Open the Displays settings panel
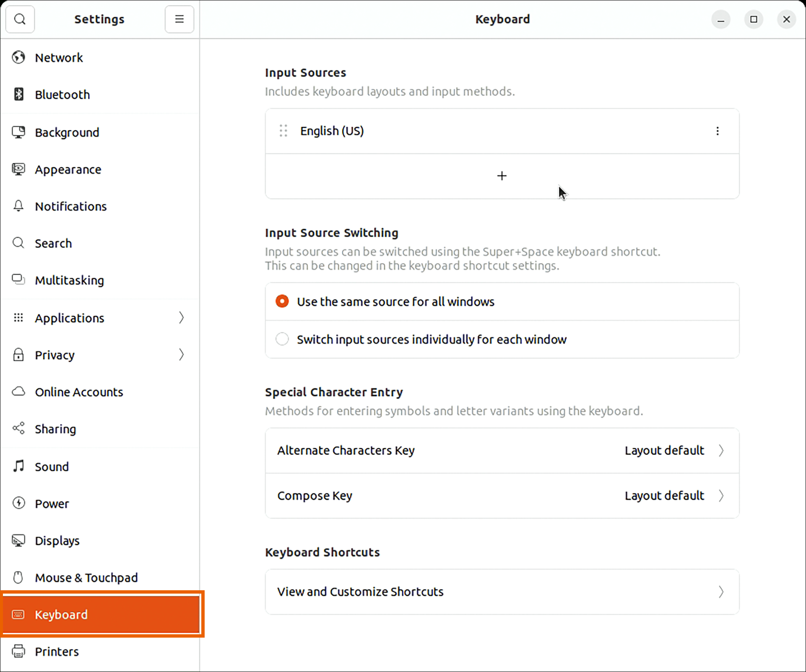The width and height of the screenshot is (806, 672). 57,540
